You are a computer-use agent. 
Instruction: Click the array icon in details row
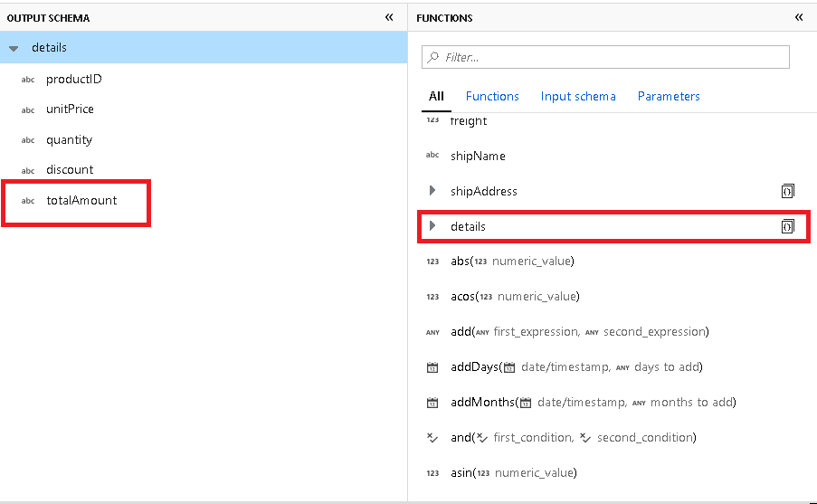pyautogui.click(x=787, y=226)
